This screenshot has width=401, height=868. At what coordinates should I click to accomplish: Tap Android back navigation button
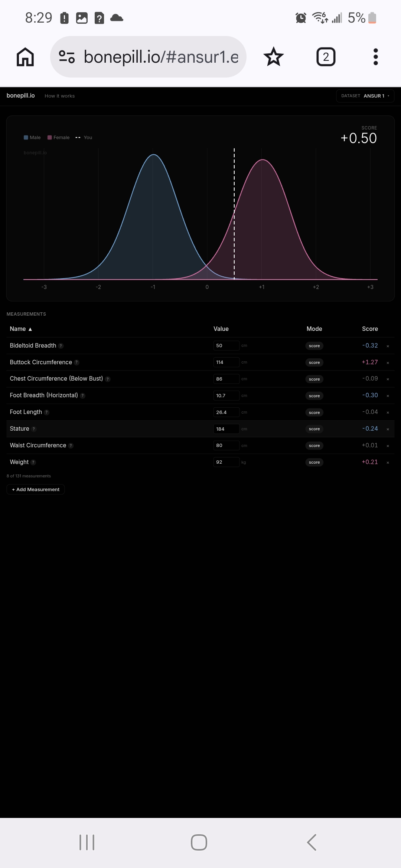point(312,842)
